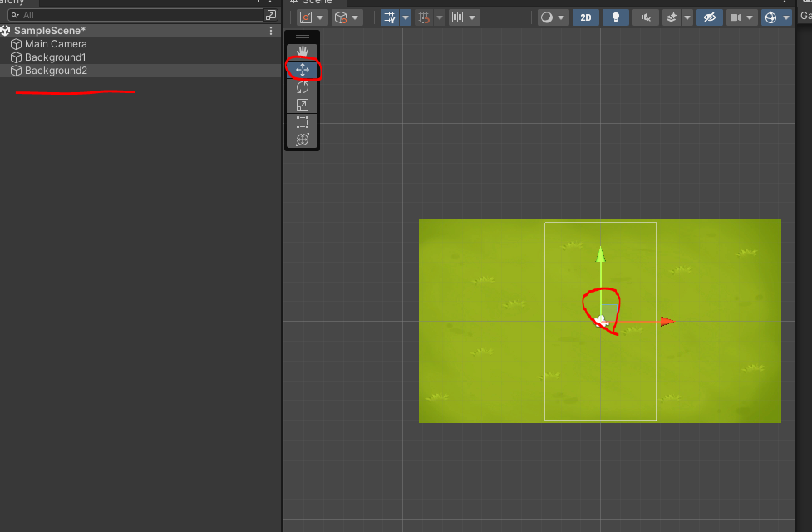This screenshot has width=812, height=532.
Task: Open the Gizmos dropdown arrow
Action: point(786,17)
